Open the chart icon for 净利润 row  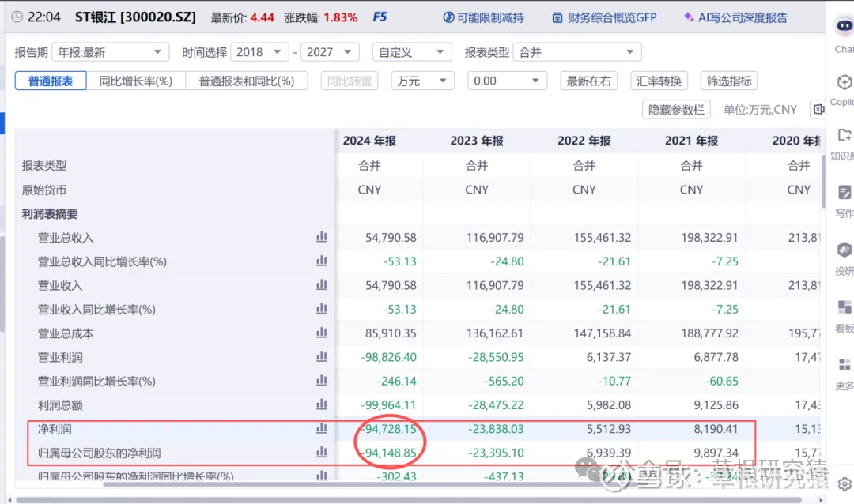click(322, 428)
